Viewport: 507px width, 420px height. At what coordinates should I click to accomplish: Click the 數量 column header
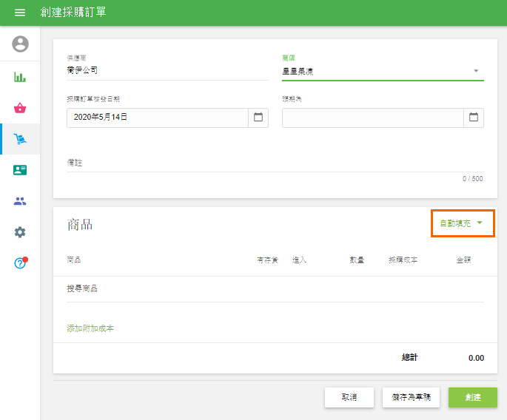357,260
